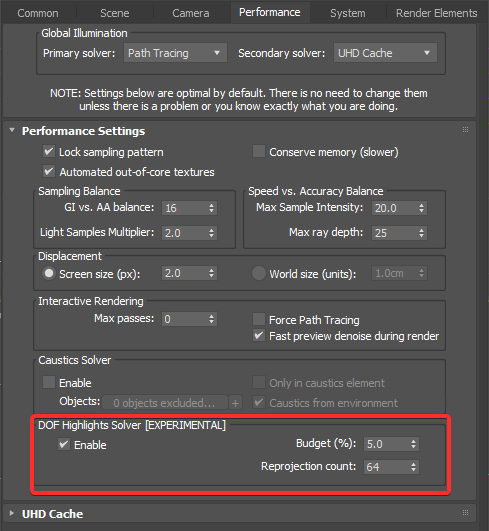The image size is (489, 531).
Task: Click the Budget (%) spinner arrows
Action: click(413, 444)
